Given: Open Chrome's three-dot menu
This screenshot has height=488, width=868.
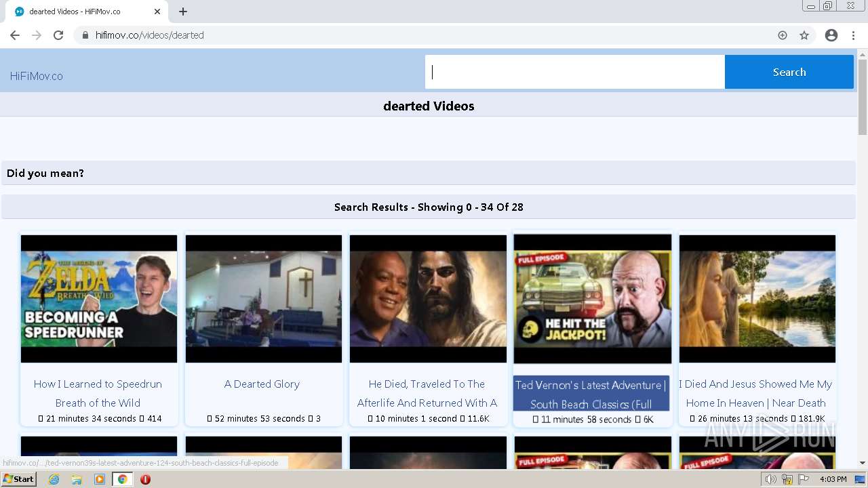Looking at the screenshot, I should coord(854,35).
